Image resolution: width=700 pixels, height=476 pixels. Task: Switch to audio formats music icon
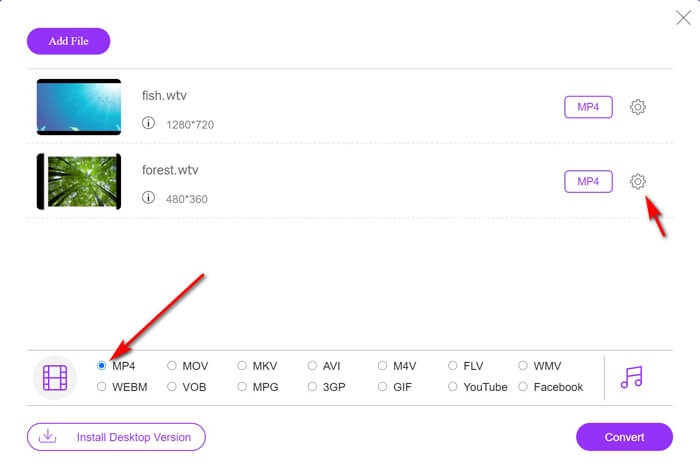click(631, 377)
